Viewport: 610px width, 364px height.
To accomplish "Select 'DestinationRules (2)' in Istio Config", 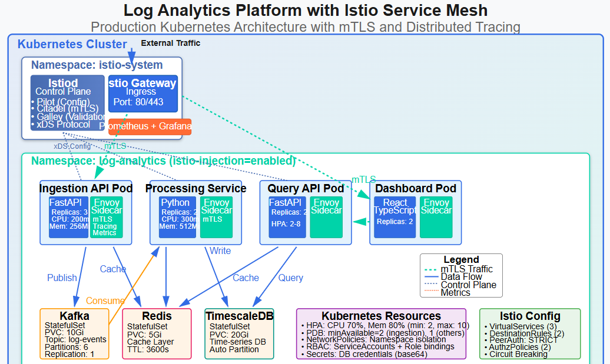I will point(525,333).
